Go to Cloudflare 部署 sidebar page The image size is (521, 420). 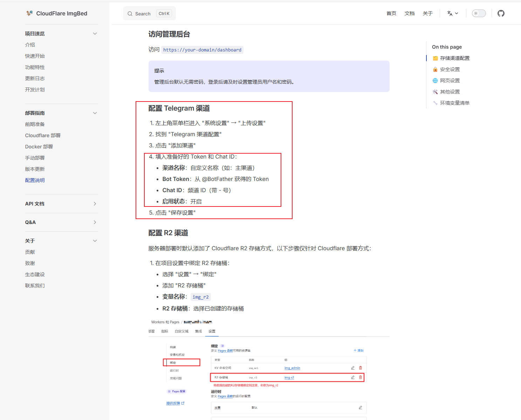tap(43, 135)
